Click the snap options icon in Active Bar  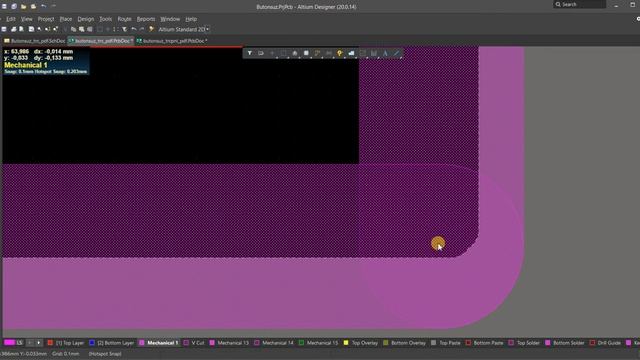[261, 53]
